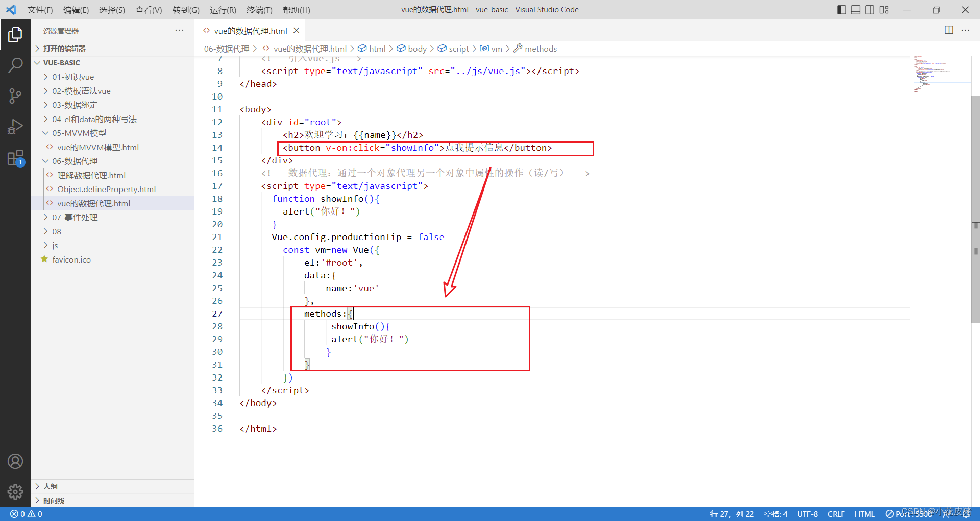
Task: Expand the 02-模板语法vue folder
Action: pyautogui.click(x=112, y=91)
